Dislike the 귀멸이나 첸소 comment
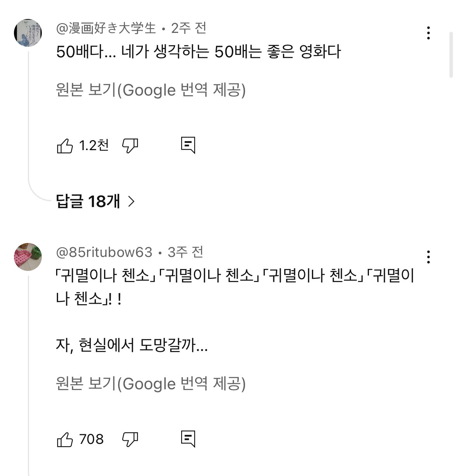The width and height of the screenshot is (456, 476). point(130,439)
